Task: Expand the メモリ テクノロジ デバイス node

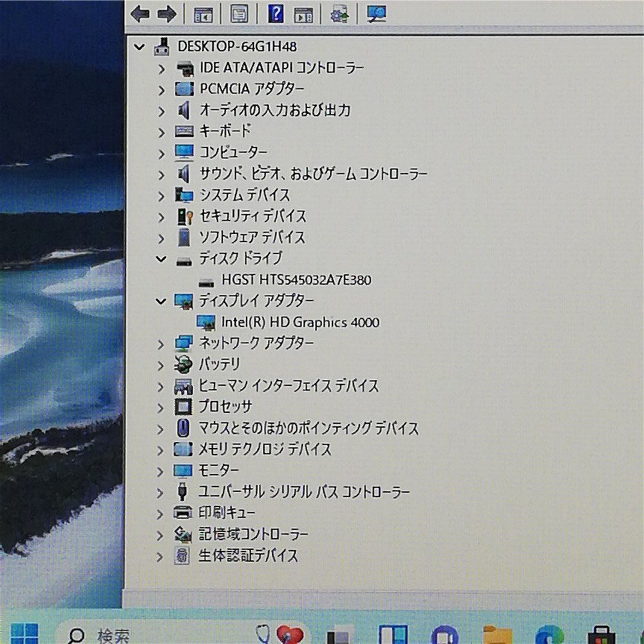Action: pos(160,450)
